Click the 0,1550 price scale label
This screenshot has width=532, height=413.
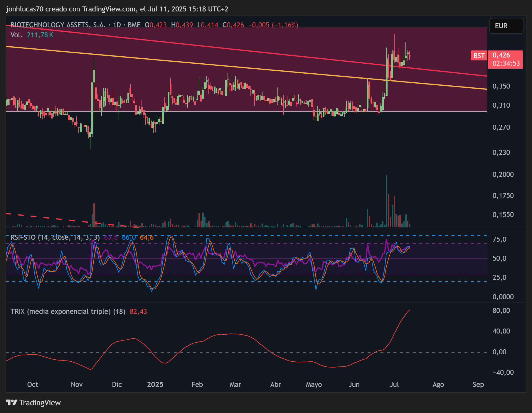click(x=503, y=215)
